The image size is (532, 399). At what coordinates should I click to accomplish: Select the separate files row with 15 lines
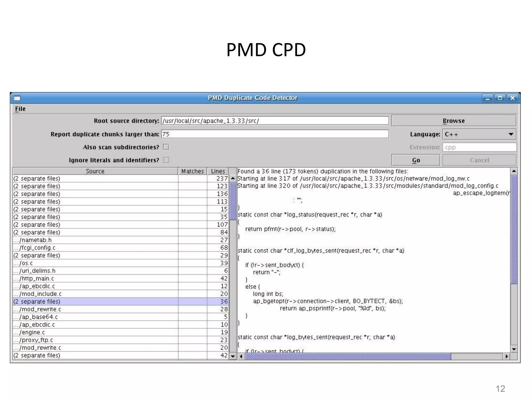(x=121, y=209)
